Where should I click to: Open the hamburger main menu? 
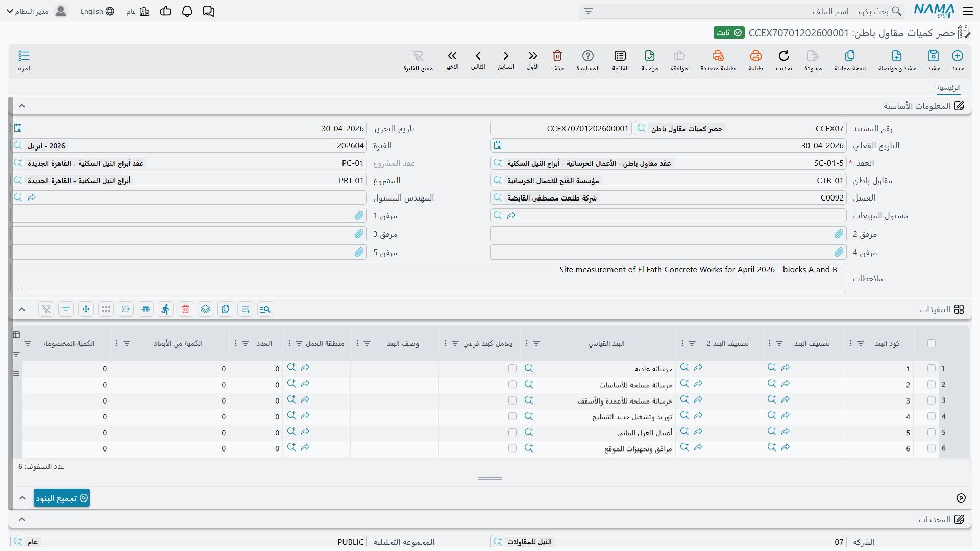coord(967,11)
